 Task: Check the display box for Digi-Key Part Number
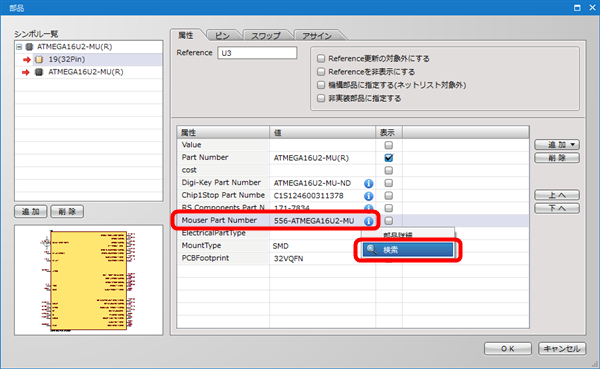[388, 183]
